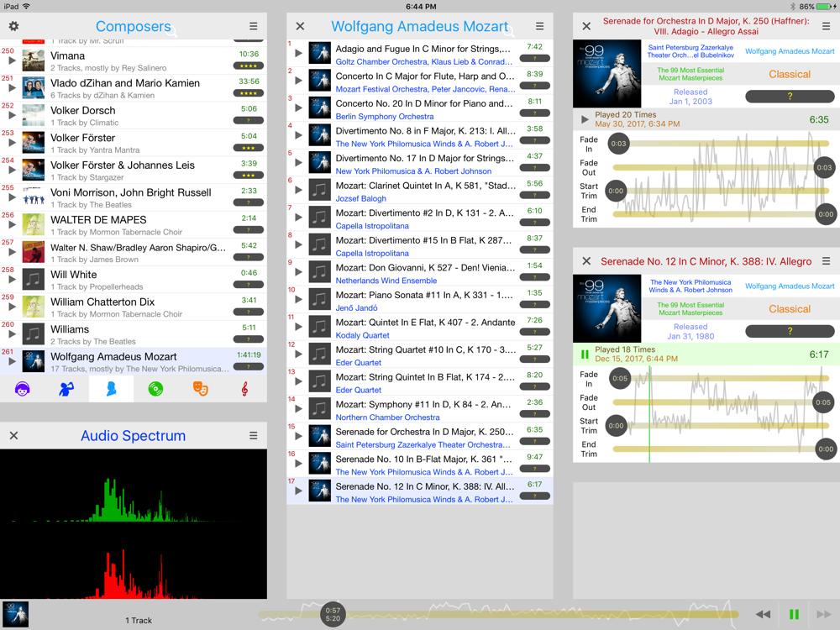Play Mozart: Don Giovanni K 527 track
This screenshot has width=840, height=630.
click(298, 271)
